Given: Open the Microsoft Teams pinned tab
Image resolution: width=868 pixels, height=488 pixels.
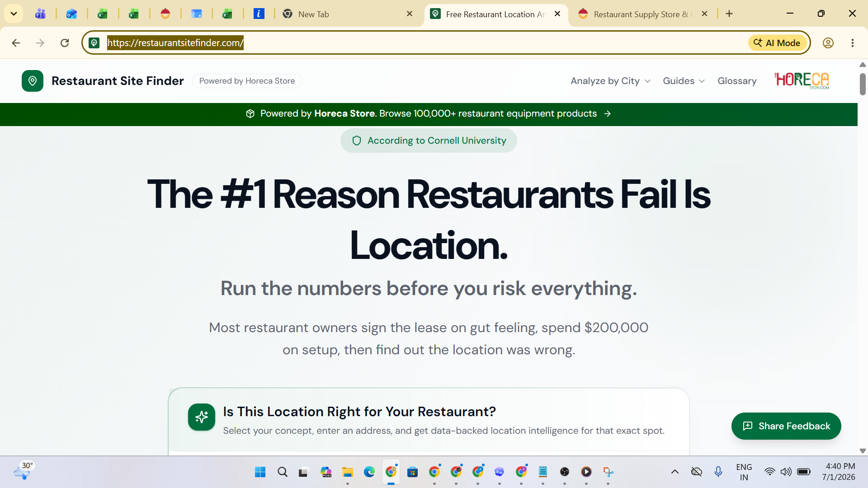Looking at the screenshot, I should click(41, 14).
